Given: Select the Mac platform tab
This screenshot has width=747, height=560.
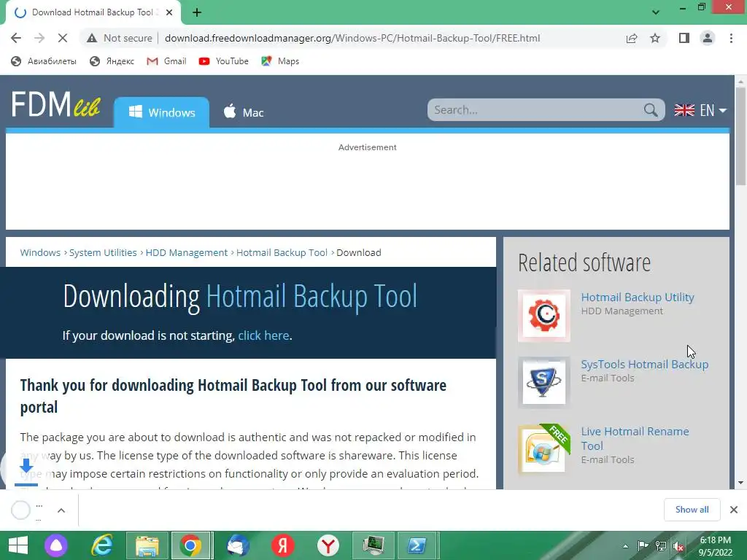Looking at the screenshot, I should (x=244, y=112).
